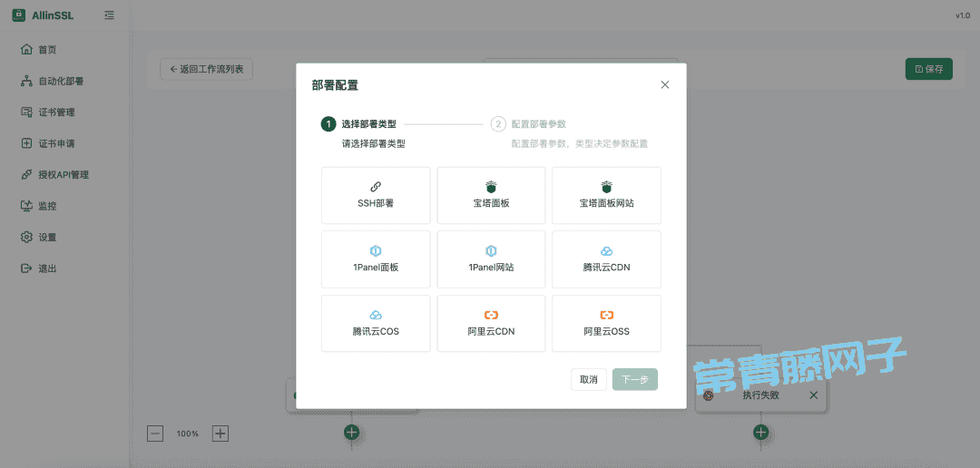Click the 下一步 next button
Viewport: 980px width, 468px height.
pos(635,379)
